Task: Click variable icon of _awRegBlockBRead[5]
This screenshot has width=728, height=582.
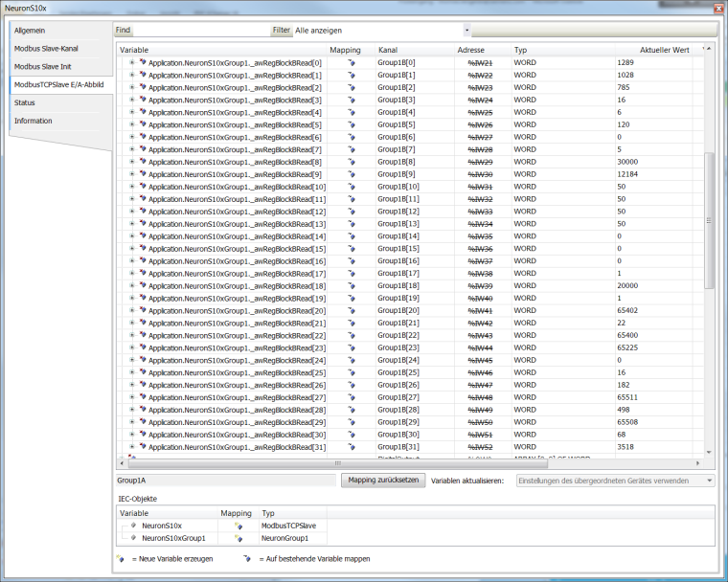Action: pos(143,124)
